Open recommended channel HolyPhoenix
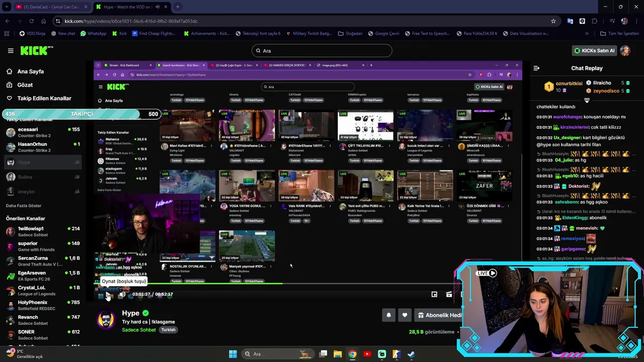This screenshot has width=644, height=362. click(43, 305)
